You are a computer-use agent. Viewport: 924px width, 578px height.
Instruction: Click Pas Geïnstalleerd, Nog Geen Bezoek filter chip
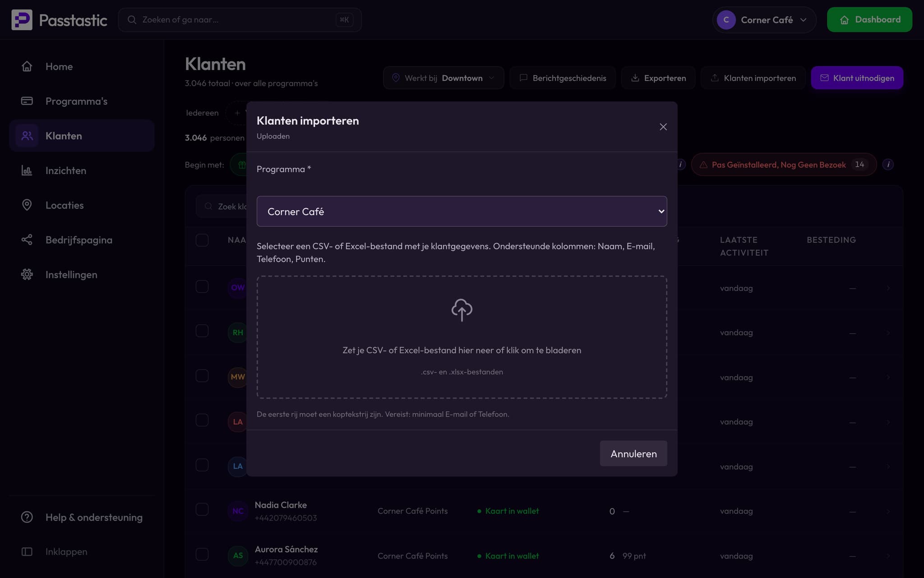click(x=783, y=165)
